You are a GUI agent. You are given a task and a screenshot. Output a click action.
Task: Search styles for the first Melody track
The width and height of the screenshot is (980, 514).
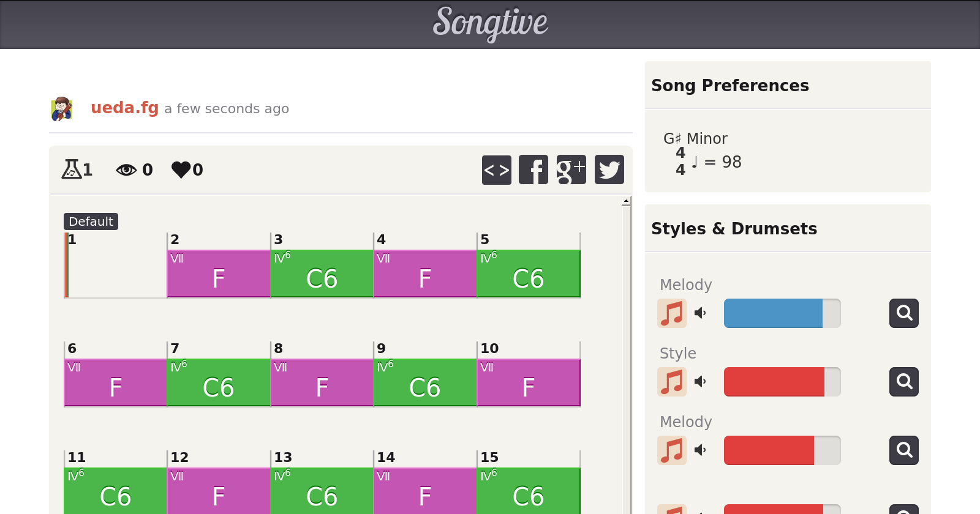tap(903, 313)
